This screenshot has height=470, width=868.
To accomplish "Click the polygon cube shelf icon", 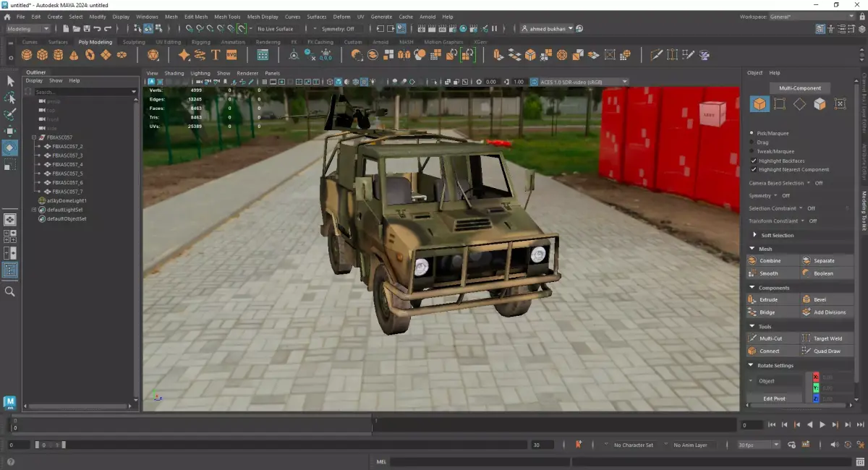I will click(x=43, y=55).
